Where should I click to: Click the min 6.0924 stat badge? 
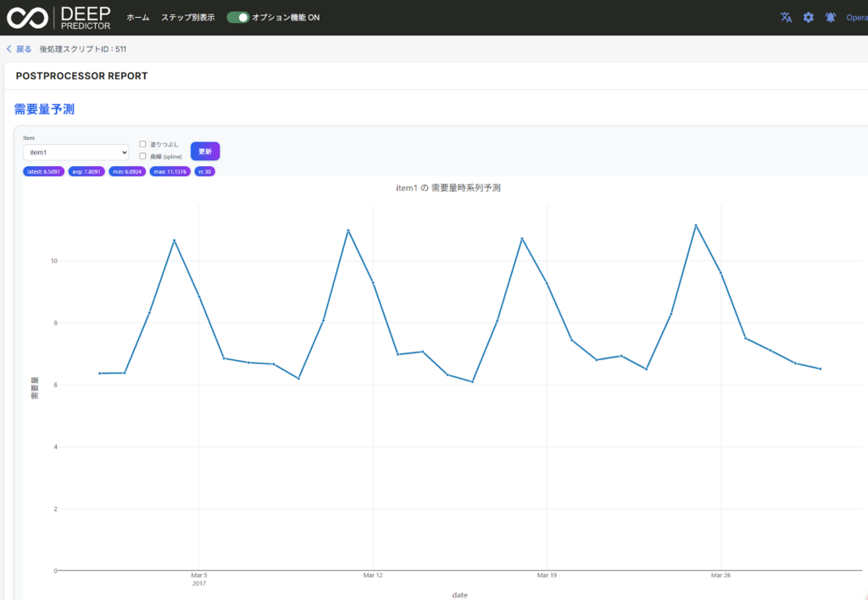coord(127,171)
